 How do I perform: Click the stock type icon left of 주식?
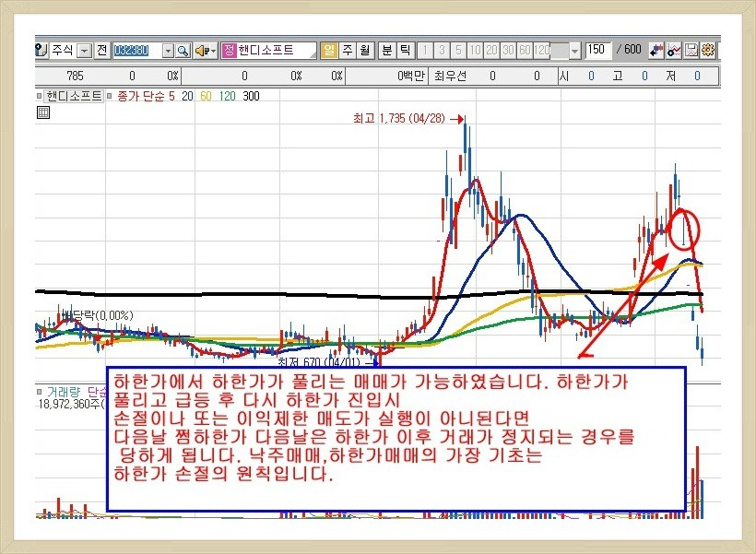(x=41, y=50)
